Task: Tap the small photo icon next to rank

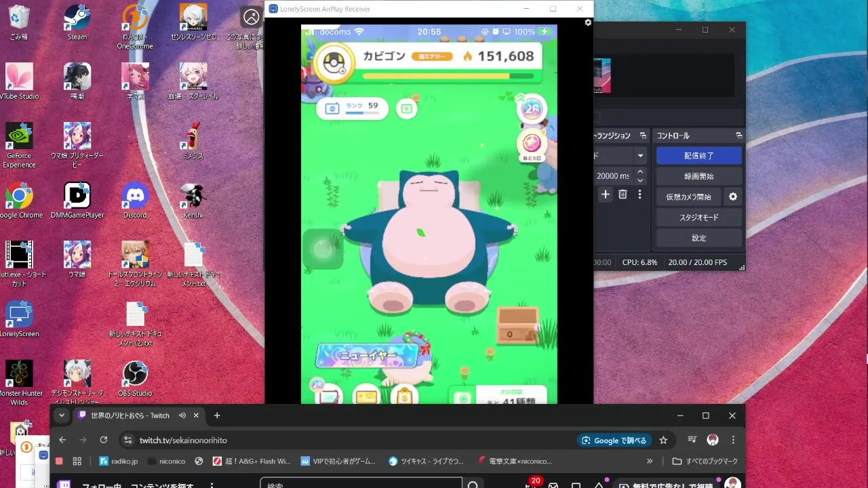Action: [x=406, y=108]
